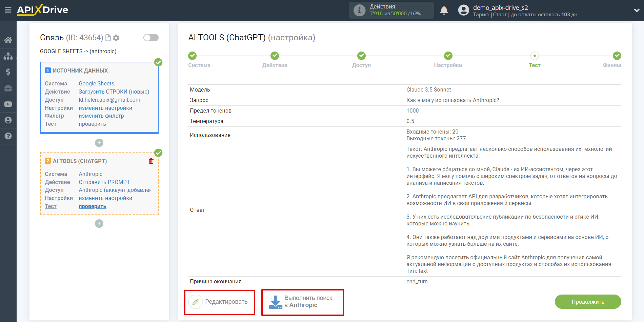Go to the Настройки step
This screenshot has width=644, height=322.
tap(448, 60)
